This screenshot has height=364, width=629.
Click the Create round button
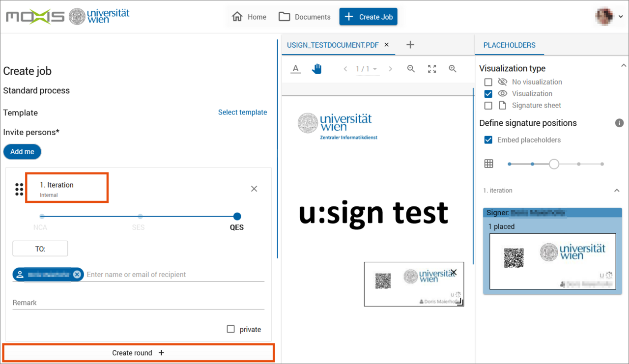(x=138, y=353)
